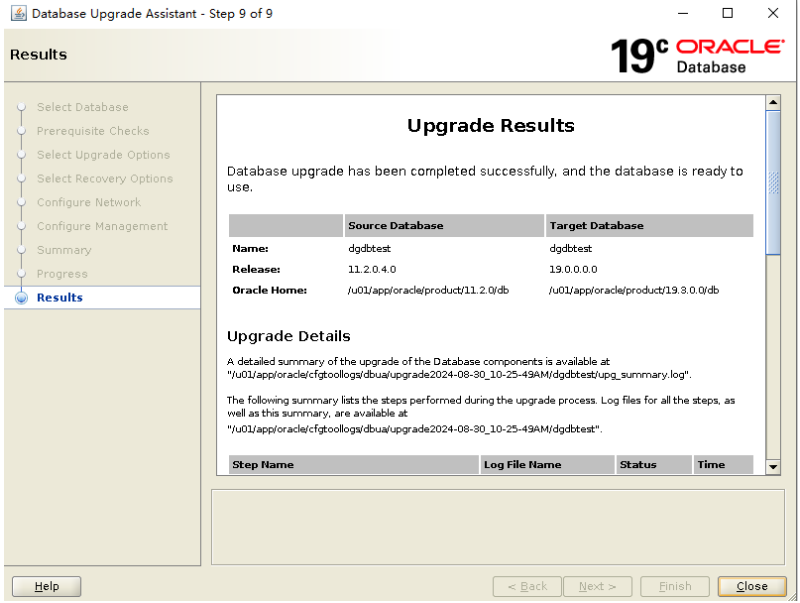Viewport: 800px width, 603px height.
Task: Click the Results step bullet icon
Action: [21, 298]
